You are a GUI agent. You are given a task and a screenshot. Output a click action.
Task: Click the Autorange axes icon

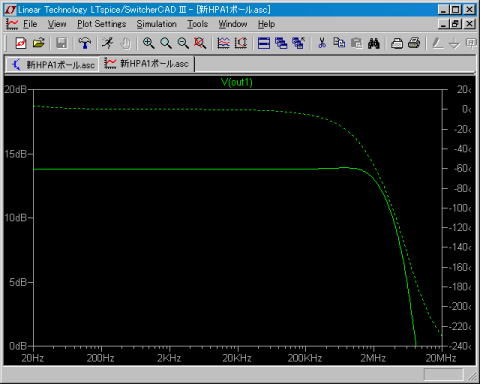[x=241, y=43]
